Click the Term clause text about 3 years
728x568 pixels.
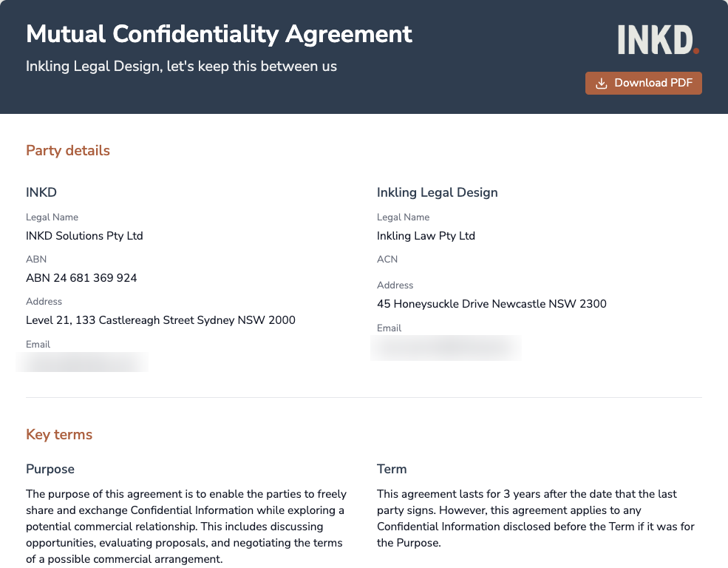pos(536,518)
